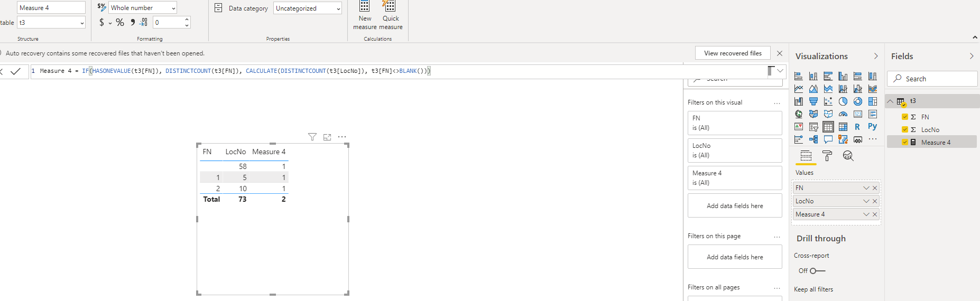The width and height of the screenshot is (980, 301).
Task: Select the funnel chart visual
Action: click(813, 101)
